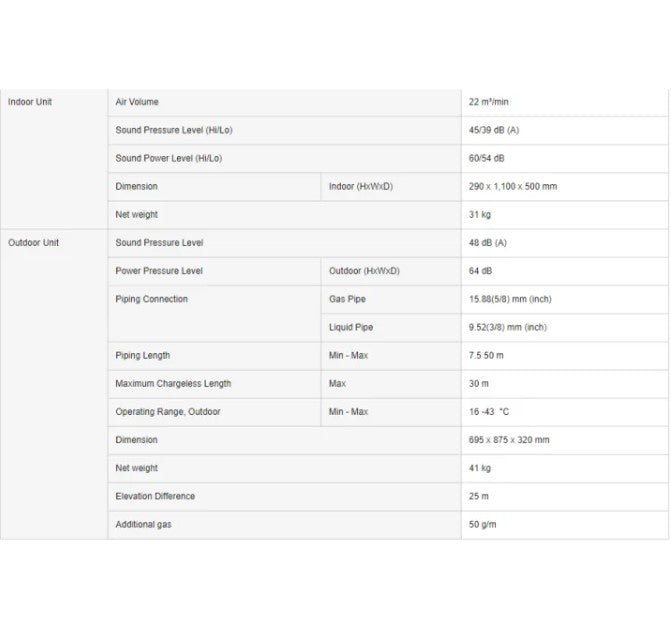The image size is (671, 633).
Task: Select the Sound Power Level (Hi/Lo) label
Action: point(169,158)
